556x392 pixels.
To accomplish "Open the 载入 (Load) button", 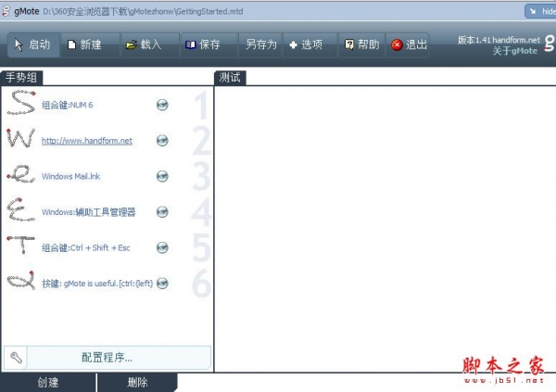I will 149,44.
